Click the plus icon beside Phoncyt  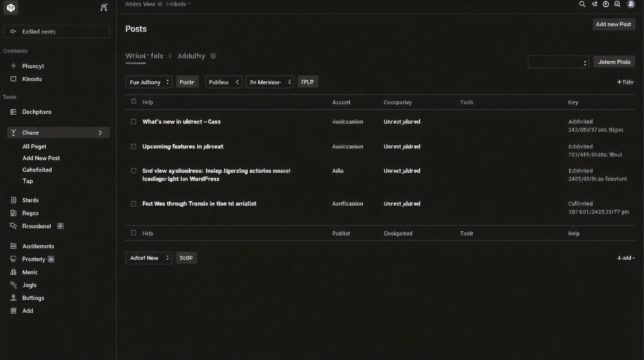tap(13, 66)
